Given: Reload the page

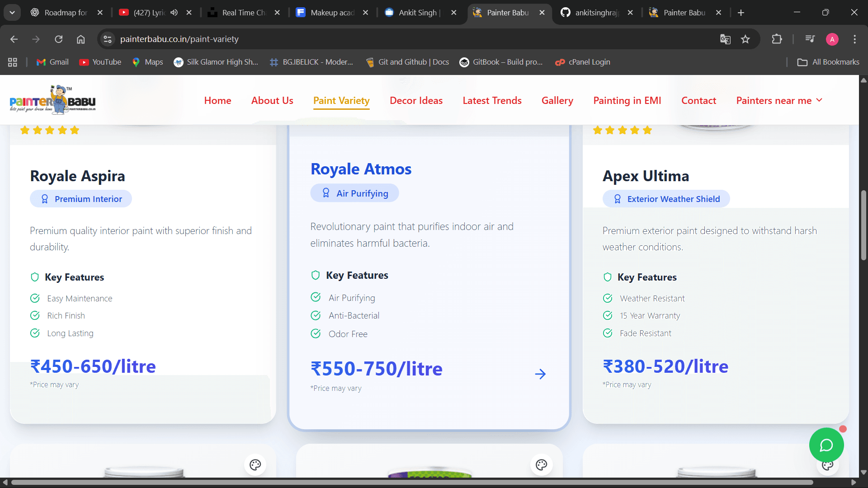Looking at the screenshot, I should [x=59, y=39].
